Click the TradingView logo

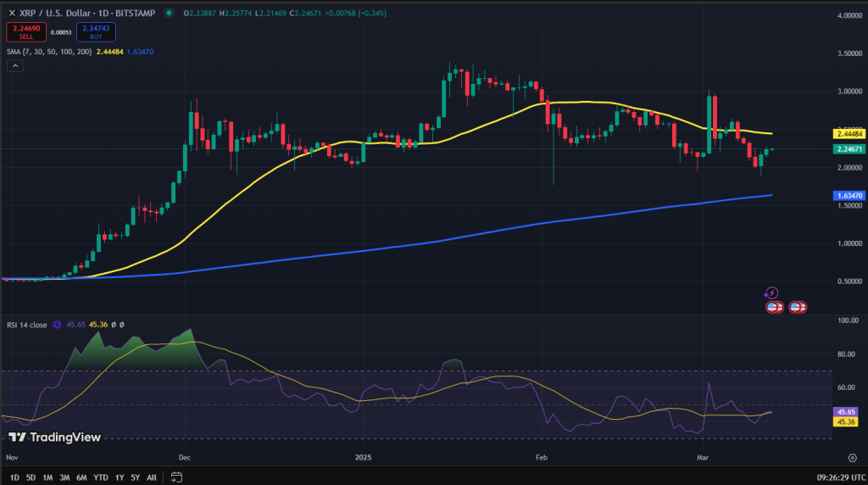point(54,438)
